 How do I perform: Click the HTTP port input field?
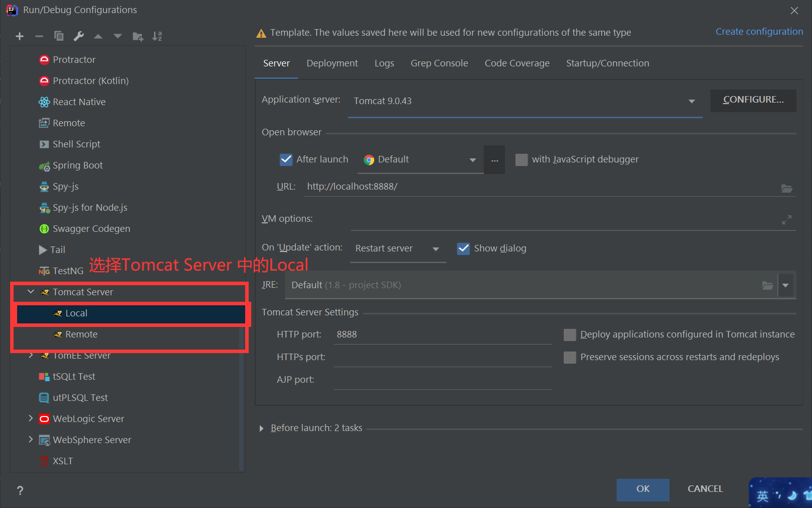pos(442,334)
